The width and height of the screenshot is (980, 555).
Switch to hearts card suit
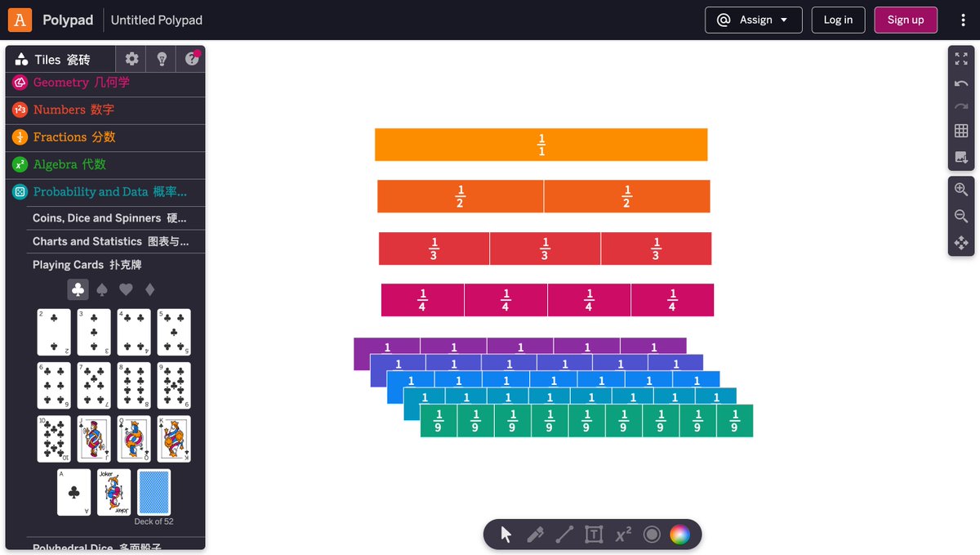[x=126, y=289]
